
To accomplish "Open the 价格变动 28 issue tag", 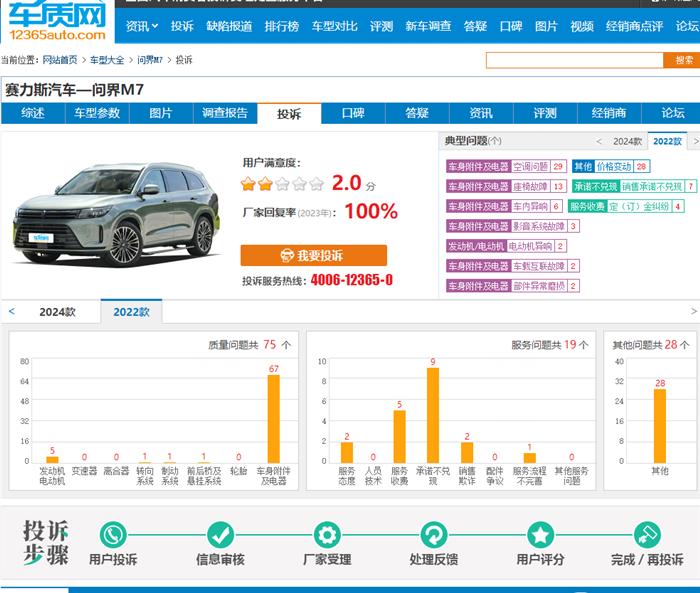I will [x=611, y=167].
